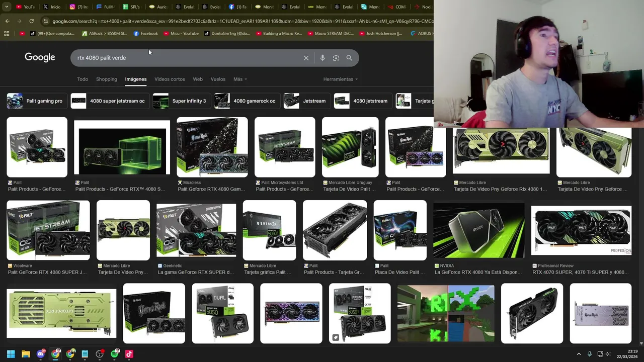This screenshot has width=644, height=362.
Task: Open the DoritoGm1ng TikTok bookmark
Action: 227,33
